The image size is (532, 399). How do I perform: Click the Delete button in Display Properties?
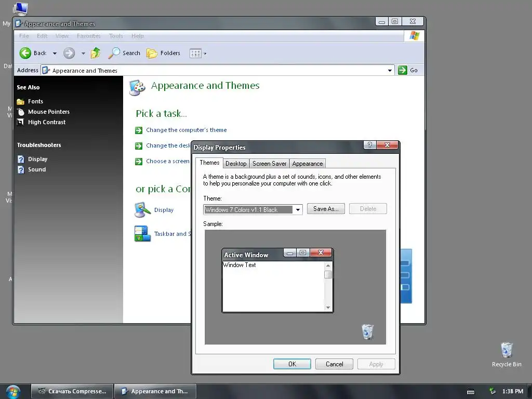coord(368,209)
